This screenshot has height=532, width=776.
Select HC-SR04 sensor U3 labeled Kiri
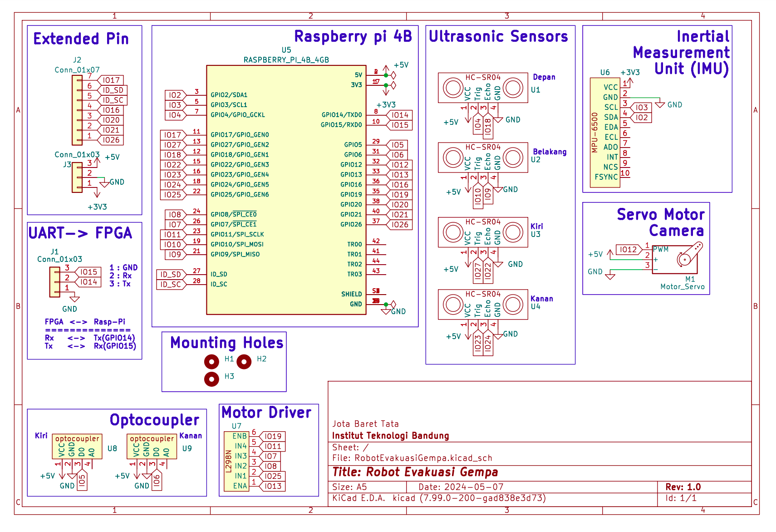coord(483,232)
